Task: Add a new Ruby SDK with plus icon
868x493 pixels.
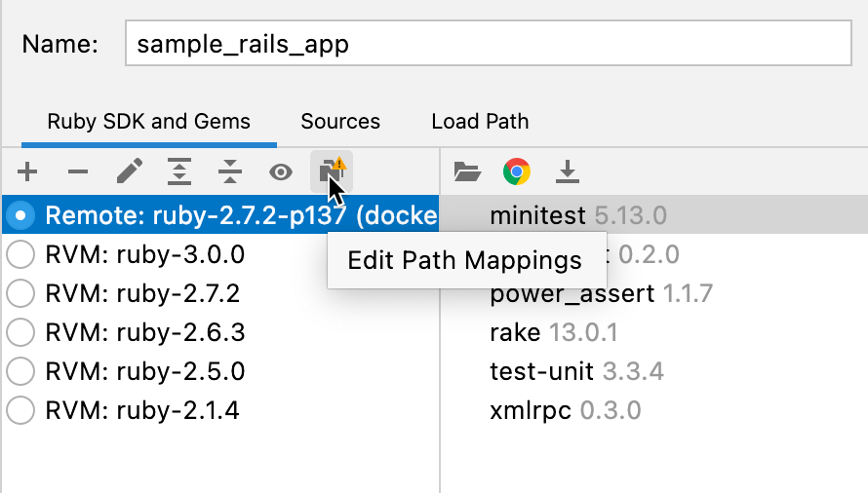Action: [x=27, y=172]
